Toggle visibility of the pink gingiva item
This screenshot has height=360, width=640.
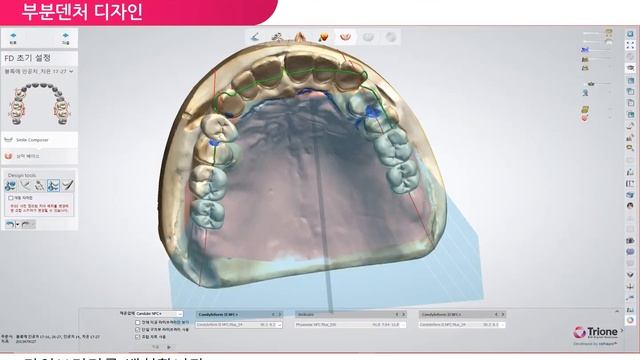click(585, 118)
